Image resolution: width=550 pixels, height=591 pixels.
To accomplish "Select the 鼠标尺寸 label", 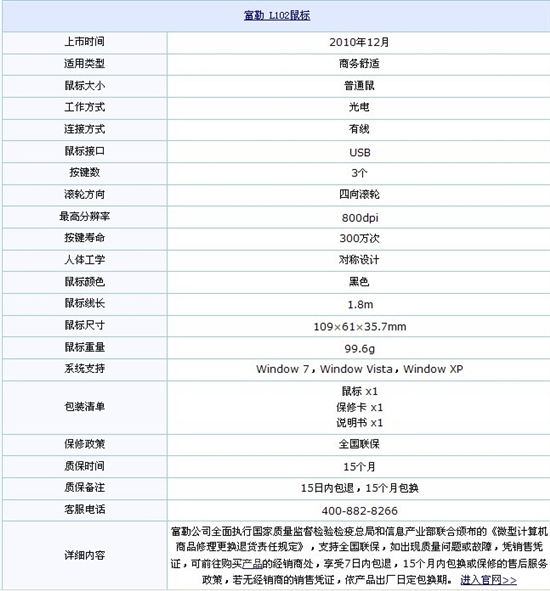I will coord(84,325).
